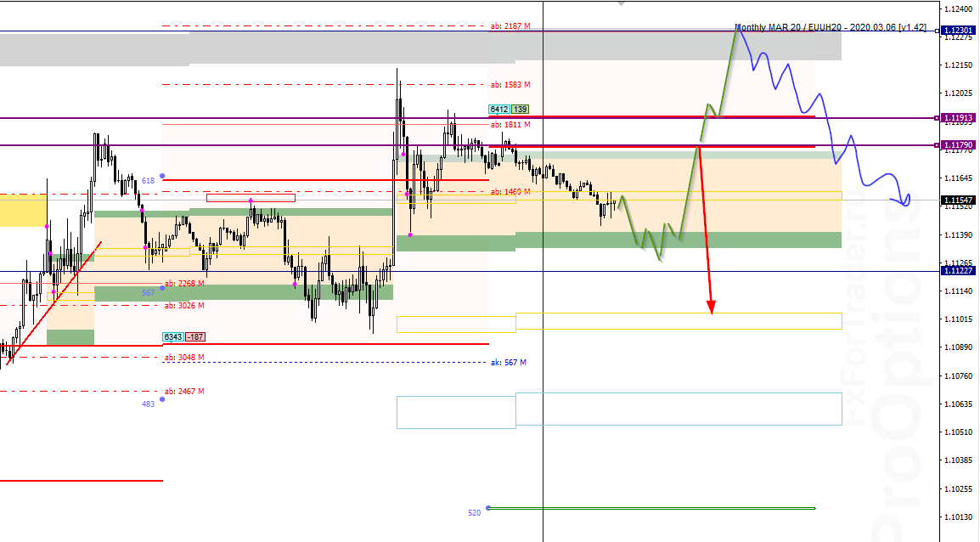Click the 'ab: 1811 M' label
This screenshot has height=542, width=980.
click(x=510, y=124)
